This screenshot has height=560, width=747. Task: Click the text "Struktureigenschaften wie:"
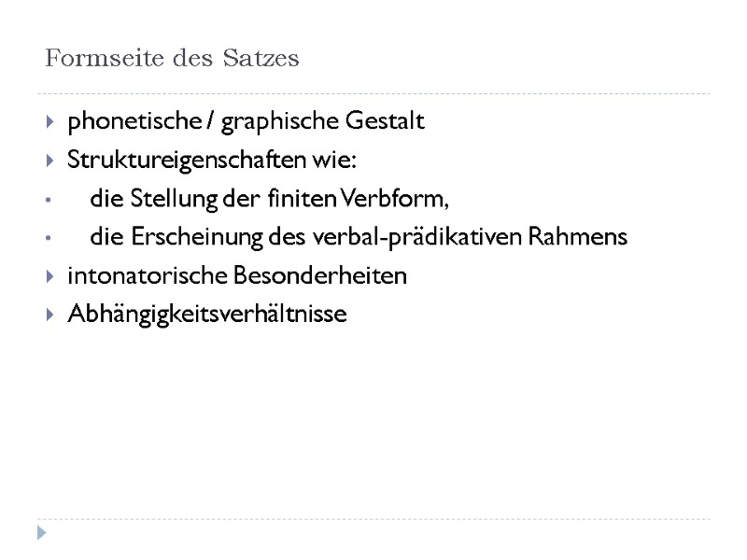click(x=211, y=161)
